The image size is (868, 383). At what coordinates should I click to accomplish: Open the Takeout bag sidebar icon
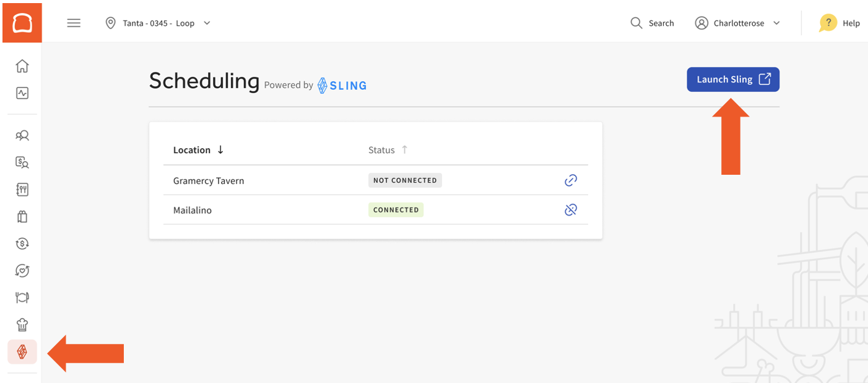[22, 216]
